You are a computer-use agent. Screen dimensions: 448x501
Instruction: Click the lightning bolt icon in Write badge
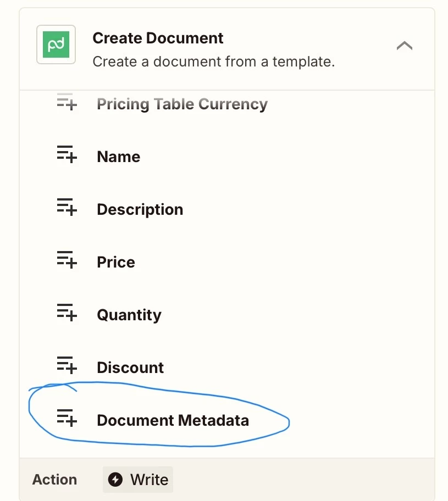(x=115, y=479)
